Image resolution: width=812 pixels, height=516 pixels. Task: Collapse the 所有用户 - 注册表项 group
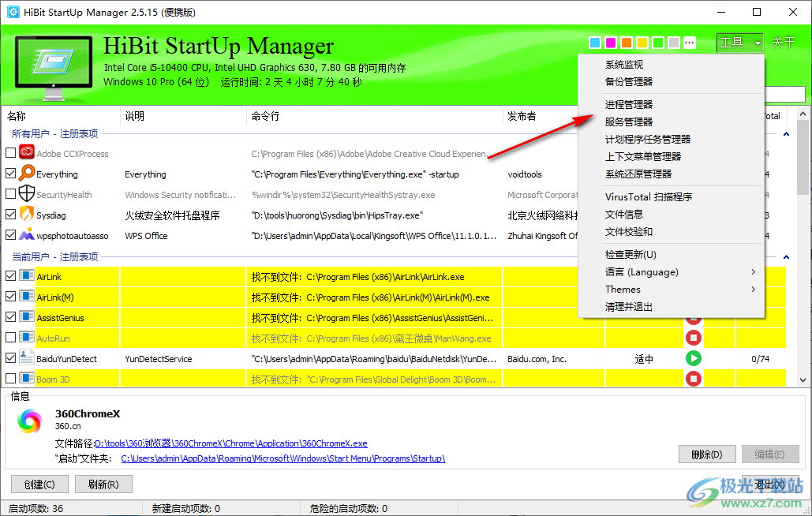786,134
